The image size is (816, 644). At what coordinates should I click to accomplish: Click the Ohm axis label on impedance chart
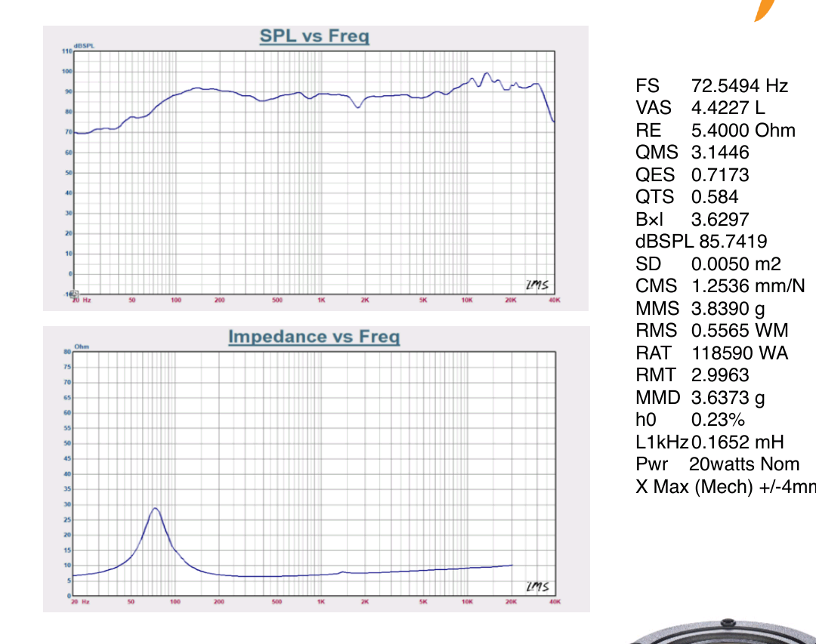click(82, 347)
